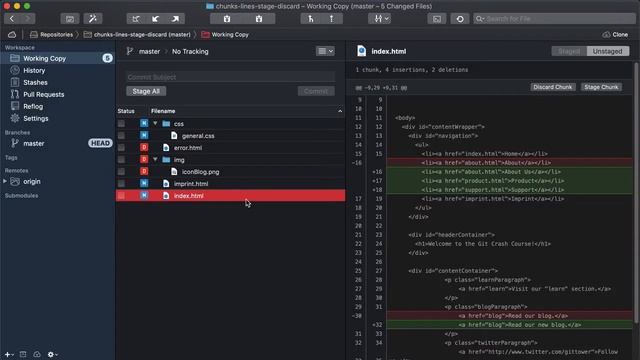
Task: Click the Stage Chunk button
Action: coord(601,87)
